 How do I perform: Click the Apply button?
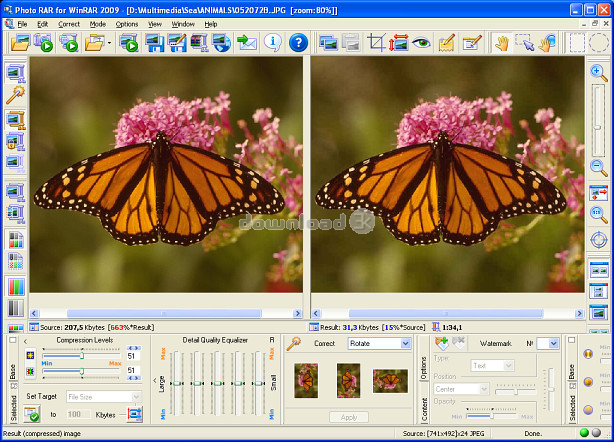[348, 416]
